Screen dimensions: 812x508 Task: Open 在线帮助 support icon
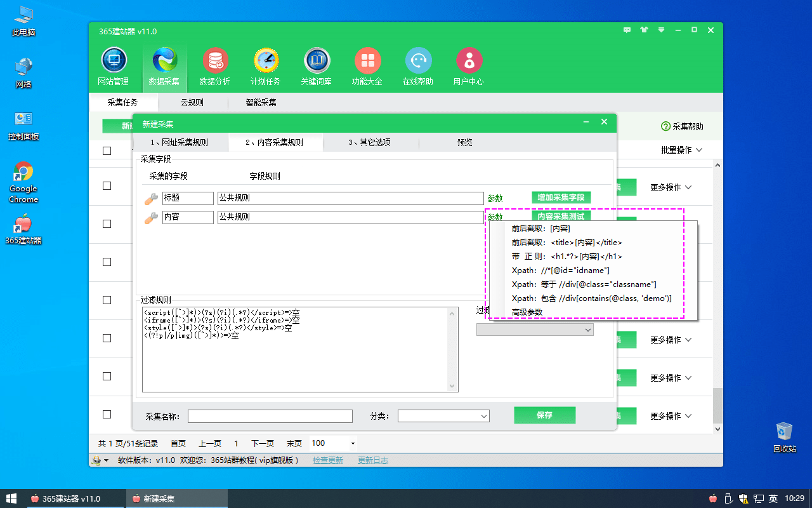click(x=418, y=67)
